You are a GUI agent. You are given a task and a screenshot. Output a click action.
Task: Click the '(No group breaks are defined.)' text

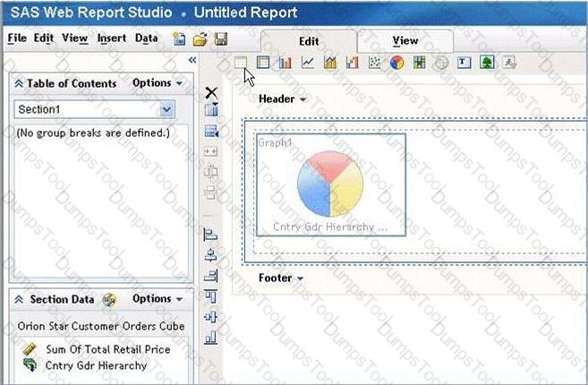click(x=93, y=133)
